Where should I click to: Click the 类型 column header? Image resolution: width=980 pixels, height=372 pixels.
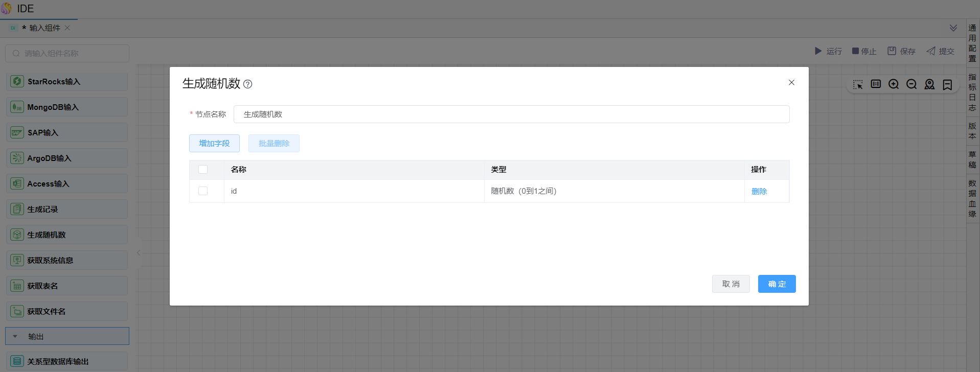614,170
